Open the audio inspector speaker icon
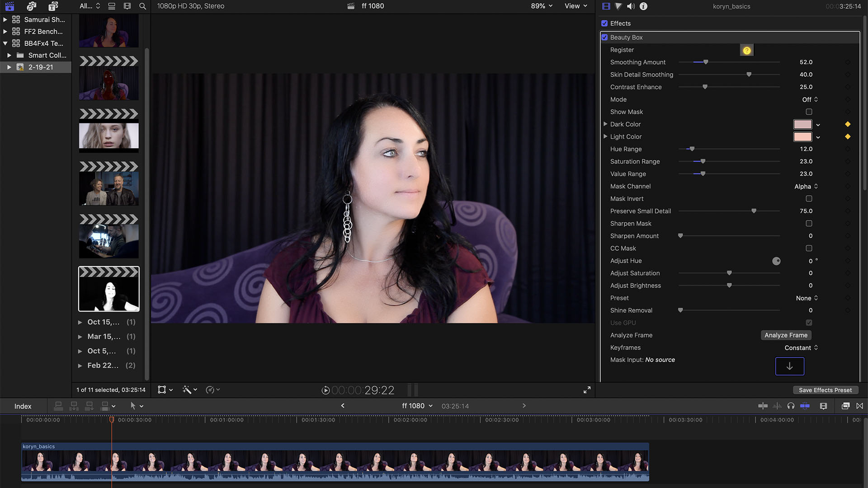 (x=631, y=6)
